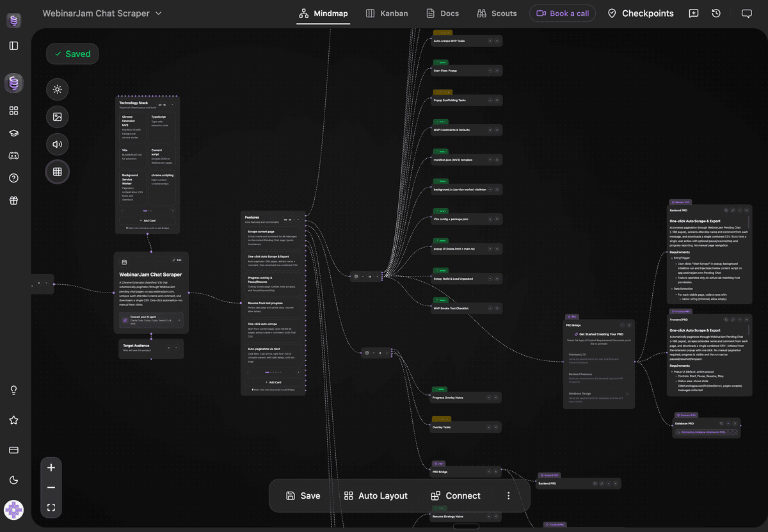
Task: Open the Discord icon in the sidebar
Action: coord(13,155)
